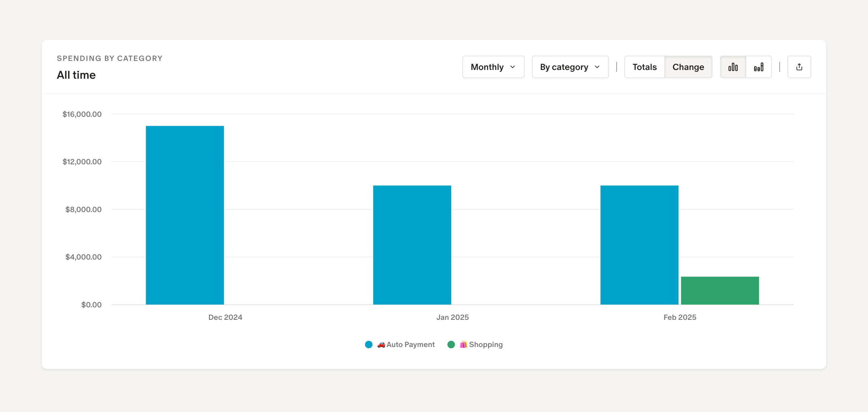868x412 pixels.
Task: Click the Dec 2024 Auto Payment bar
Action: (x=185, y=216)
